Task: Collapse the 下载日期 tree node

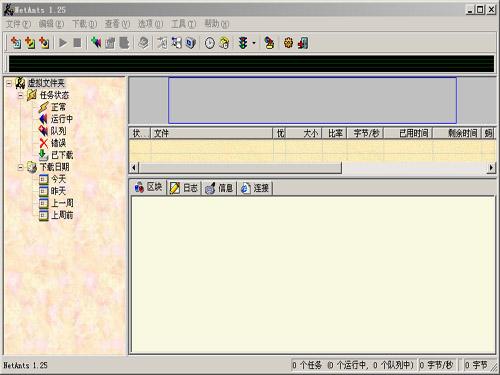Action: (20, 167)
